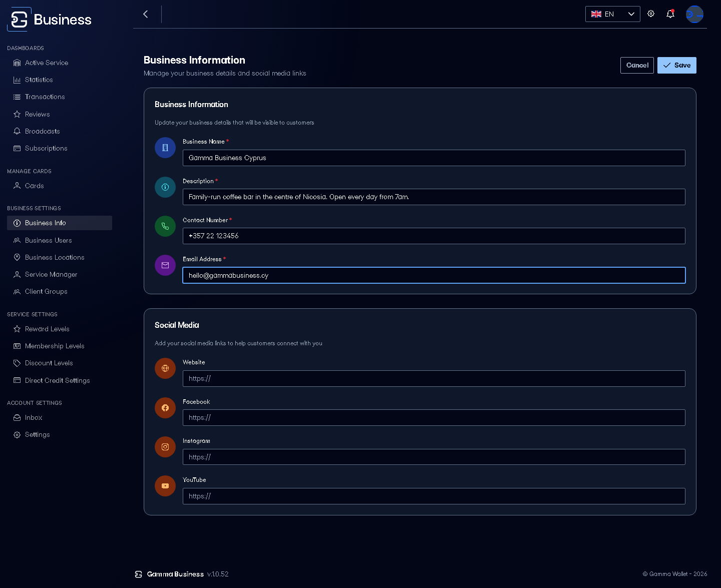Focus the YouTube URL field

(x=434, y=496)
